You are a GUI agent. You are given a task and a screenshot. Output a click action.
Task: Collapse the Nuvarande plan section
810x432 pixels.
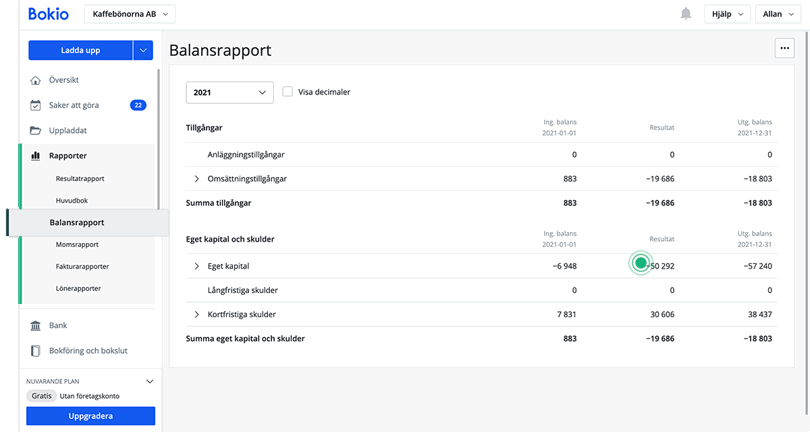150,381
